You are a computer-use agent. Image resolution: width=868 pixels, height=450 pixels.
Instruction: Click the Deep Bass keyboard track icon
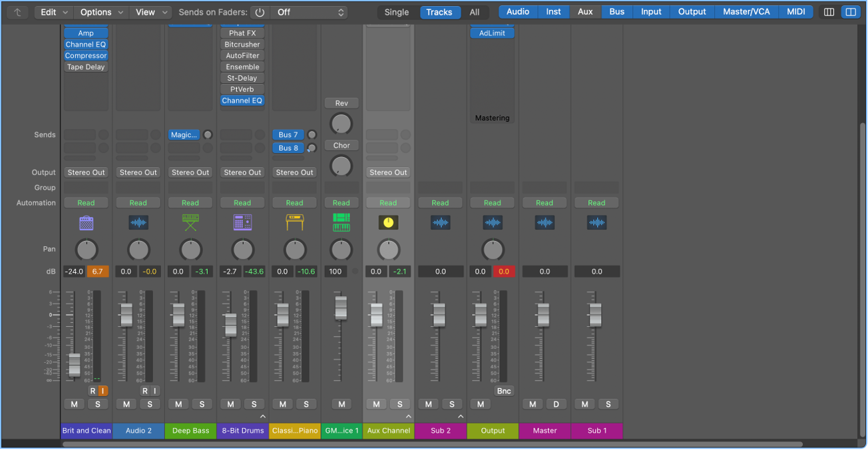pos(190,223)
